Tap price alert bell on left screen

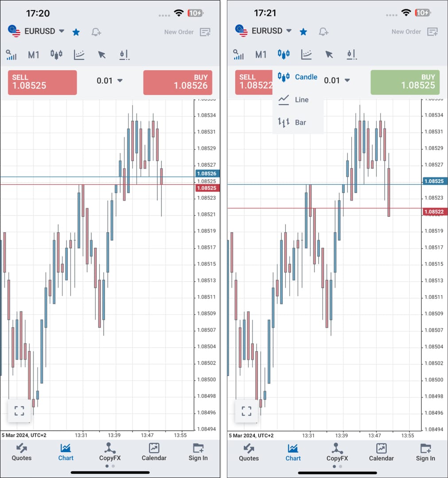click(96, 31)
